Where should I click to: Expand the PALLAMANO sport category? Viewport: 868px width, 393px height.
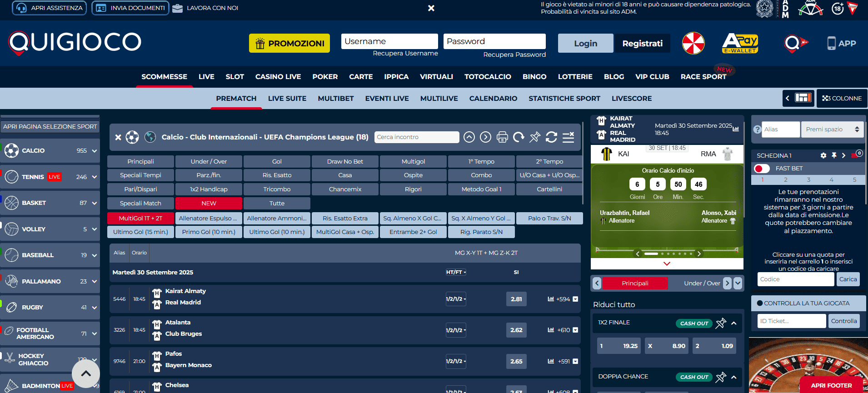click(95, 282)
